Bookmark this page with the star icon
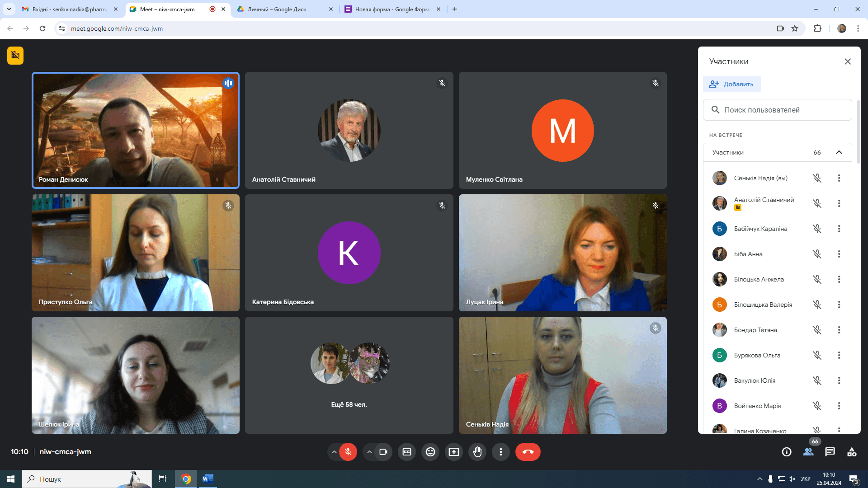 click(x=795, y=28)
